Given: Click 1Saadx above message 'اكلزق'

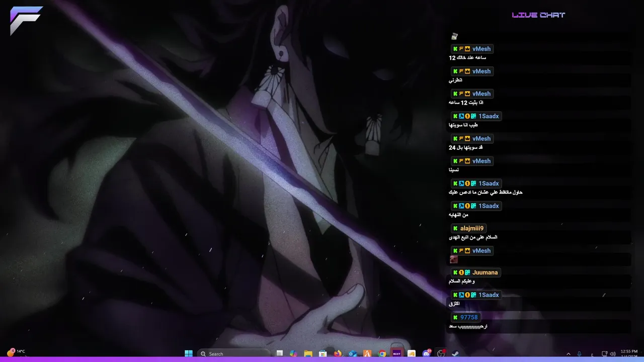Looking at the screenshot, I should 489,295.
